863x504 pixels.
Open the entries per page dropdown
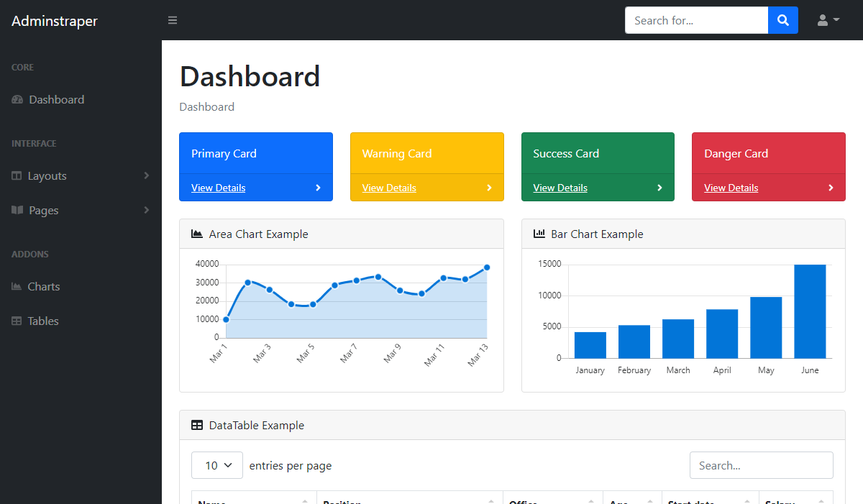coord(217,465)
